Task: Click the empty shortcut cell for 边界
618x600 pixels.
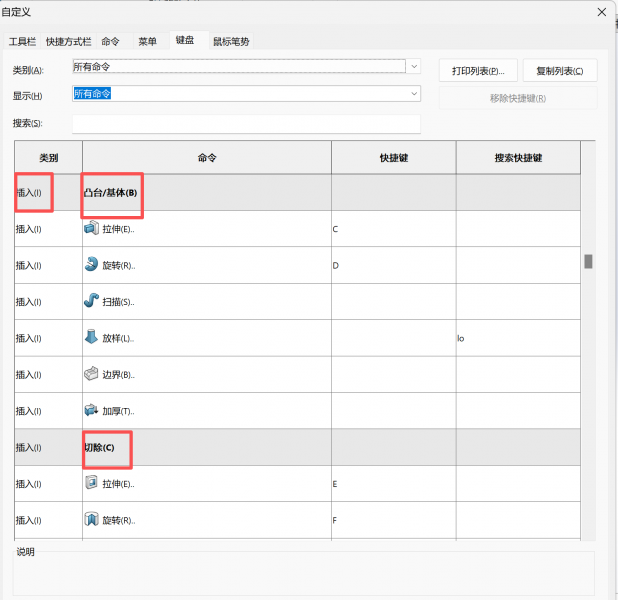Action: [x=394, y=375]
